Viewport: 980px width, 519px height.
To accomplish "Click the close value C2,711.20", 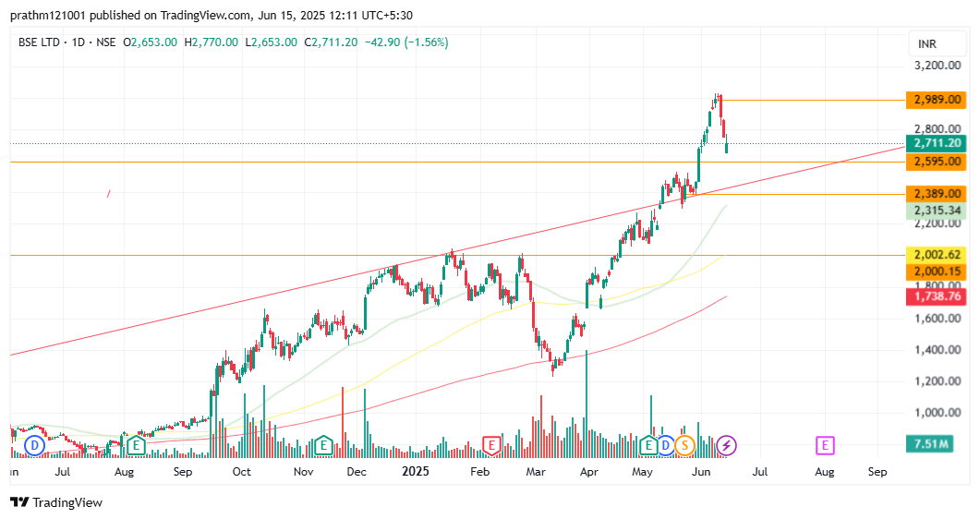I will 332,42.
